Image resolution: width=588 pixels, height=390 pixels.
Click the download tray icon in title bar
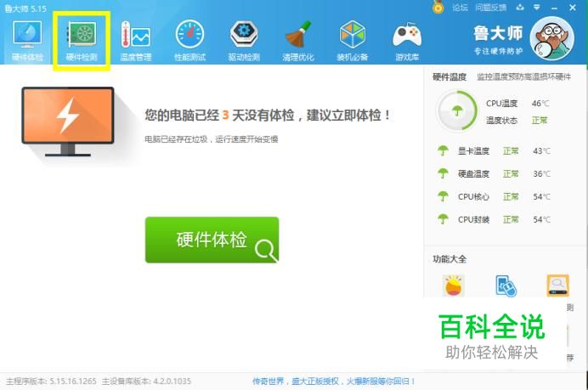point(520,7)
